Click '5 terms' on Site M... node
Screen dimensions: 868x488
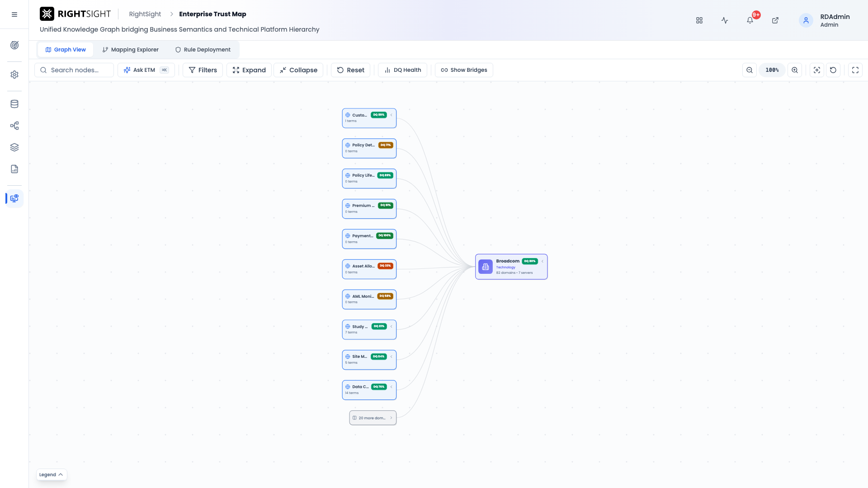[351, 363]
